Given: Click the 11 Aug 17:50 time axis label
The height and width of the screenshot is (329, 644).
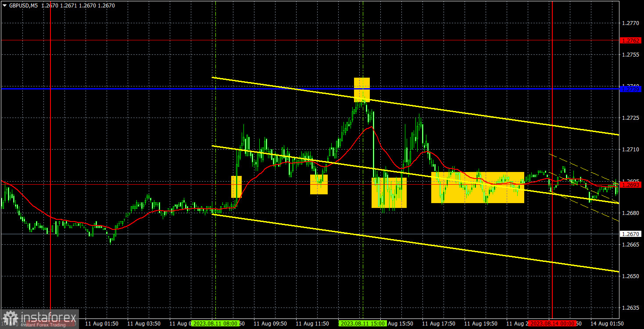Looking at the screenshot, I should pyautogui.click(x=439, y=323).
